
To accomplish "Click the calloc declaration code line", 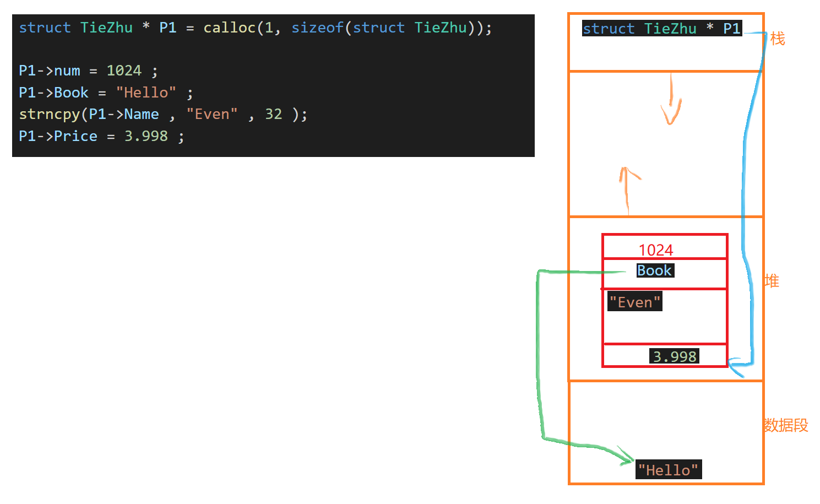I will pyautogui.click(x=256, y=28).
